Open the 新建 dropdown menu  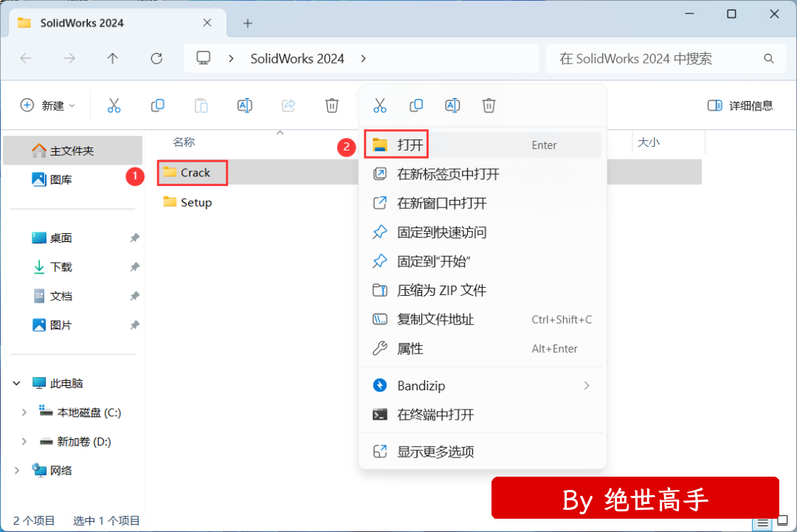[48, 106]
